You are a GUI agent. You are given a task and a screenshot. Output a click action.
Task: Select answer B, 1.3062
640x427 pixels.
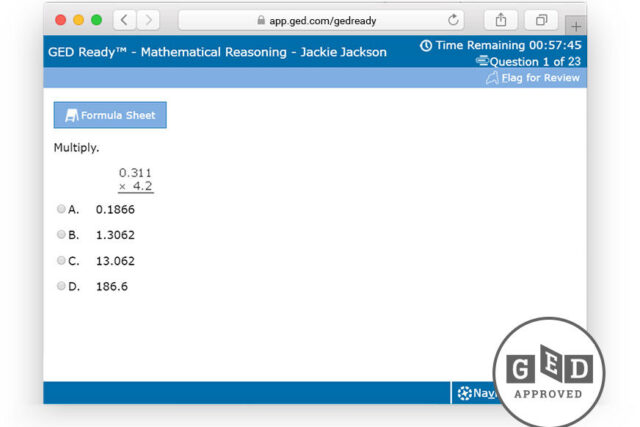62,235
